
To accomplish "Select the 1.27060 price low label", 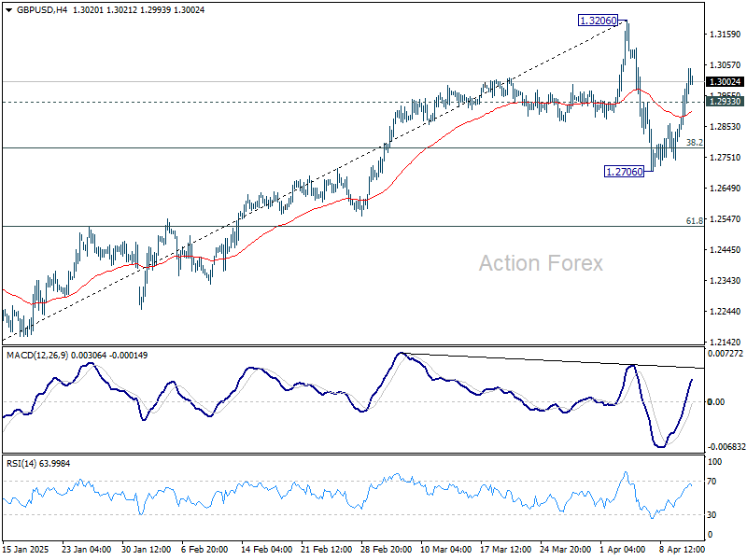I will (624, 172).
